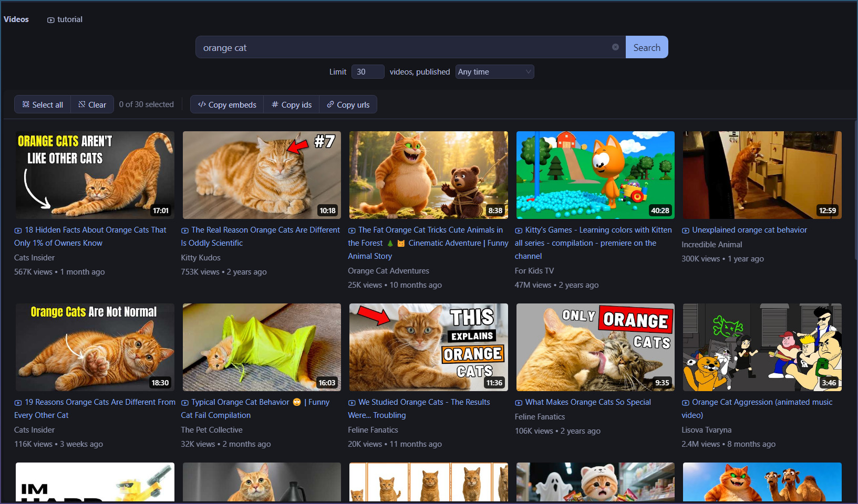Open '19 Reasons Orange Cats Are Different' link

click(95, 408)
